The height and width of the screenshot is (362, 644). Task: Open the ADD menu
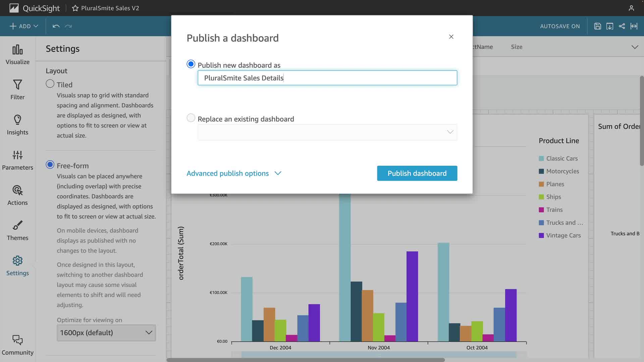[24, 26]
